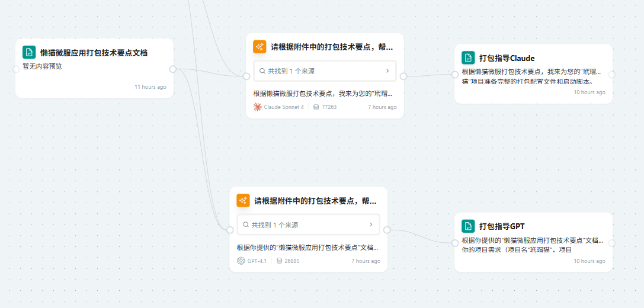Click the GPT-4.1 OpenAI logo
This screenshot has width=644, height=308.
tap(241, 261)
